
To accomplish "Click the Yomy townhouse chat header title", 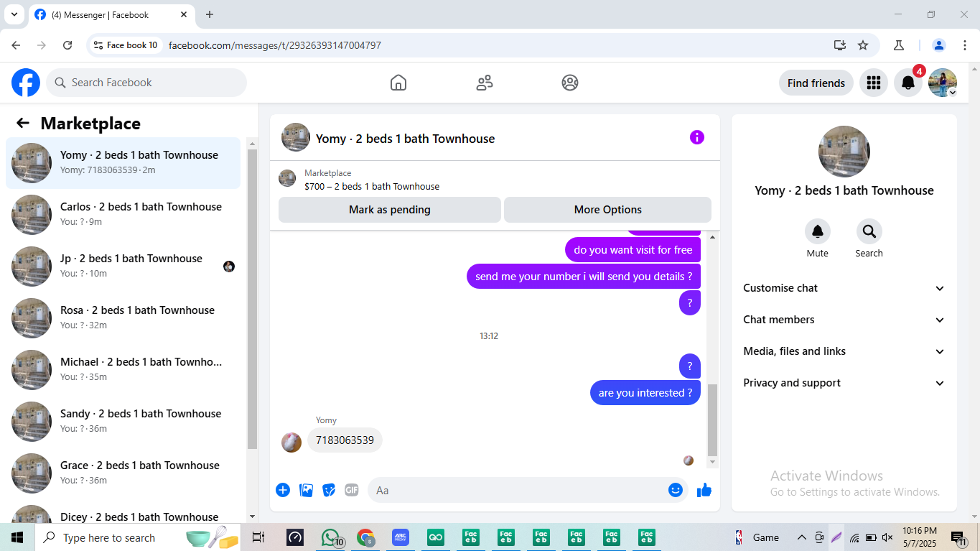I will (405, 139).
